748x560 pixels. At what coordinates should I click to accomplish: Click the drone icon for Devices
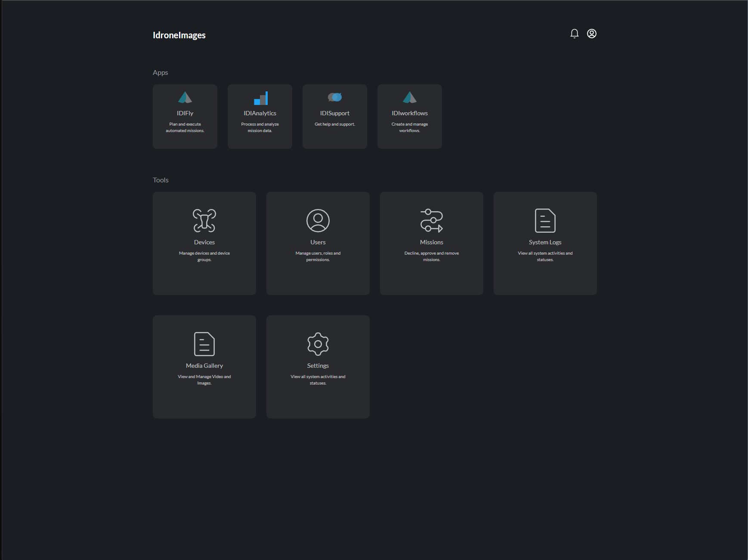(x=204, y=221)
